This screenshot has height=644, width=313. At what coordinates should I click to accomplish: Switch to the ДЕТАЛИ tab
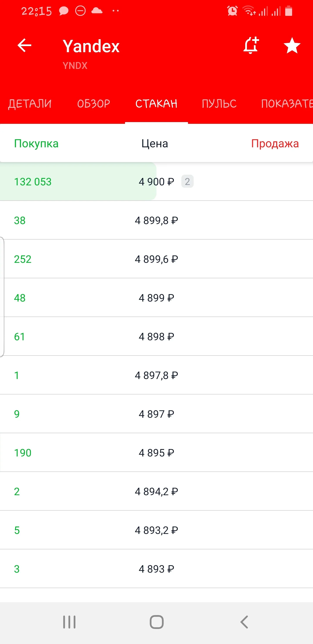30,104
